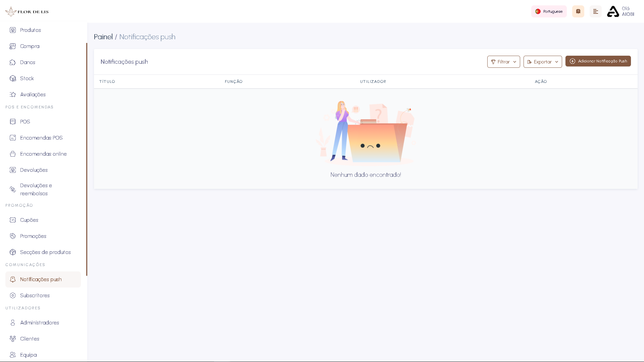Image resolution: width=644 pixels, height=362 pixels.
Task: Open the Administradores link
Action: pyautogui.click(x=39, y=322)
